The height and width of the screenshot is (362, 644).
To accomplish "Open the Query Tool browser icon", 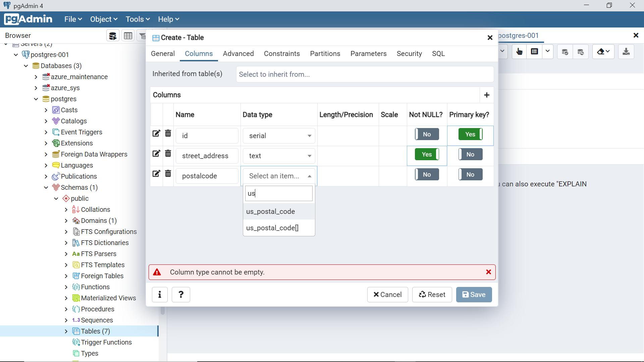I will tap(113, 36).
